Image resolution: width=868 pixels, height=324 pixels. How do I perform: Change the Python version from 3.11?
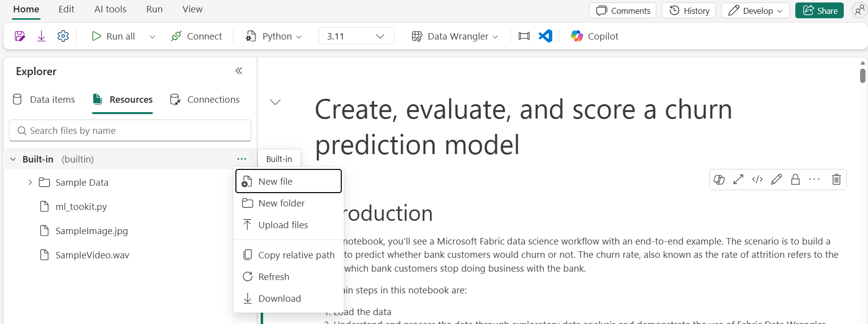tap(356, 36)
